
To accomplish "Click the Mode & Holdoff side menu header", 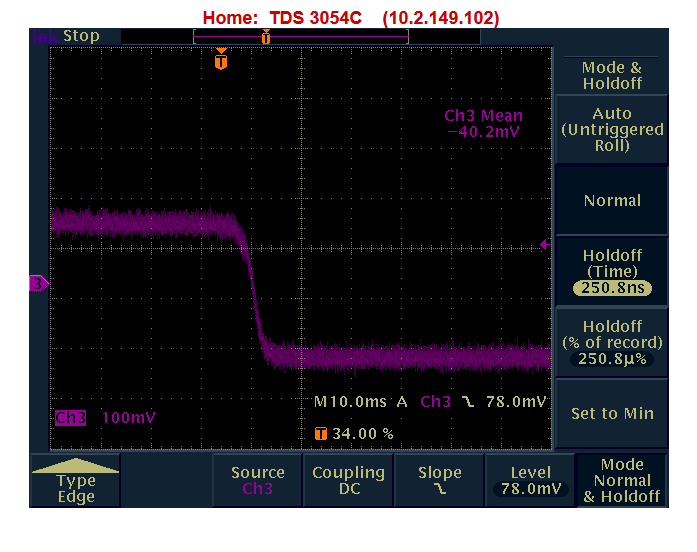I will (x=612, y=75).
